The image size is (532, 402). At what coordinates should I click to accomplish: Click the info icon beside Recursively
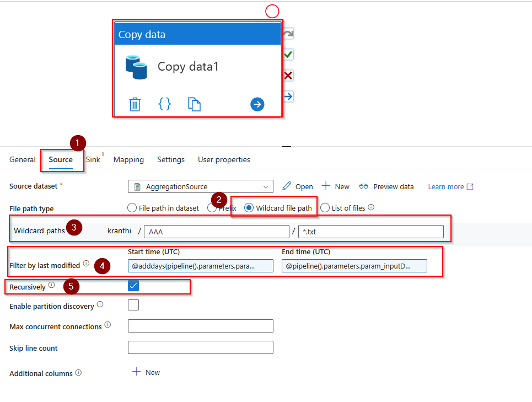tap(51, 285)
